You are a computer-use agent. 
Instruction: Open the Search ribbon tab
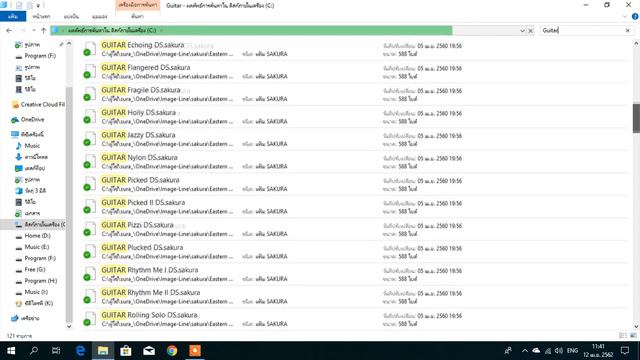coord(138,16)
